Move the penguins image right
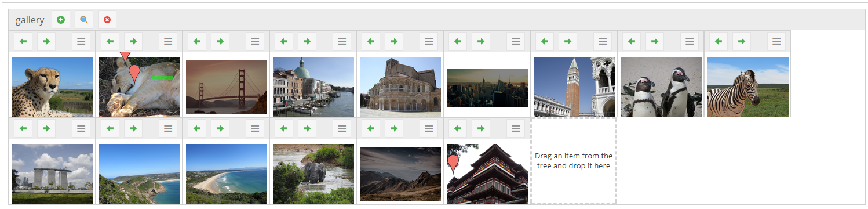The image size is (868, 209). [655, 41]
